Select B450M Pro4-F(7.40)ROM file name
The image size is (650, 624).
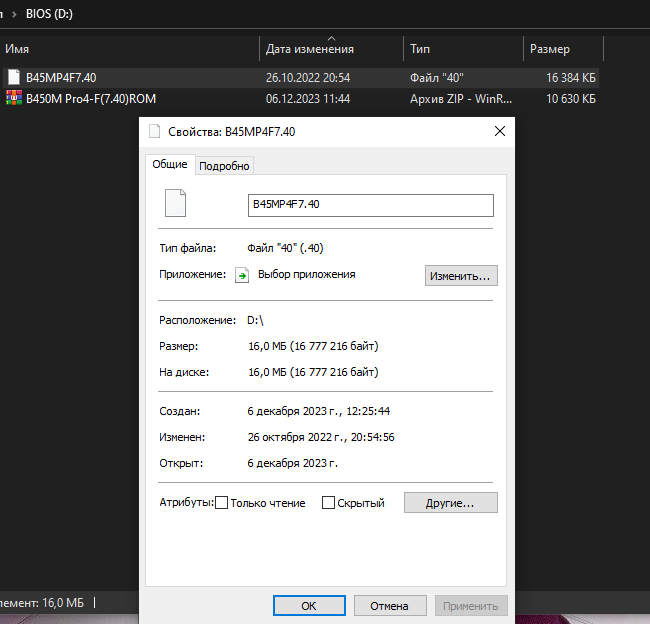click(x=91, y=99)
